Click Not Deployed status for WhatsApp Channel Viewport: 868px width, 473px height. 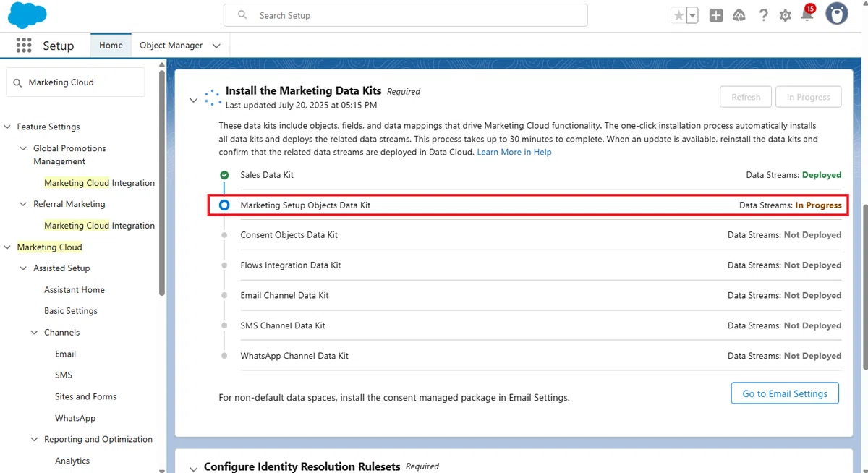pos(813,356)
